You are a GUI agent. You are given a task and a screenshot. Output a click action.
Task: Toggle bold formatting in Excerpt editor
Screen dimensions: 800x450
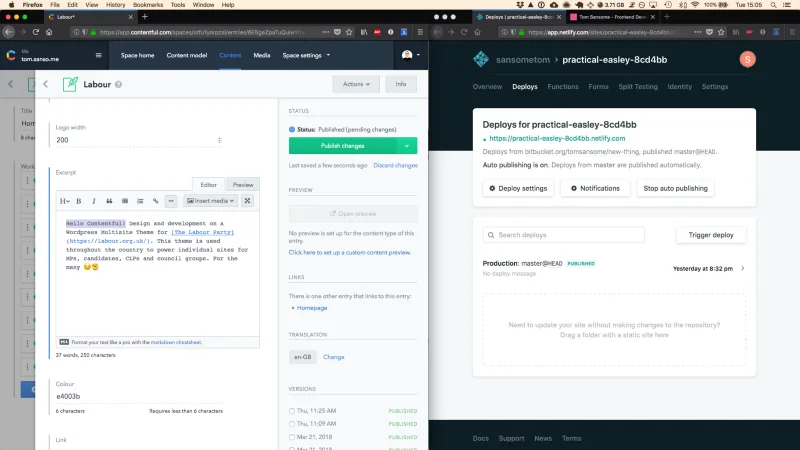(79, 201)
